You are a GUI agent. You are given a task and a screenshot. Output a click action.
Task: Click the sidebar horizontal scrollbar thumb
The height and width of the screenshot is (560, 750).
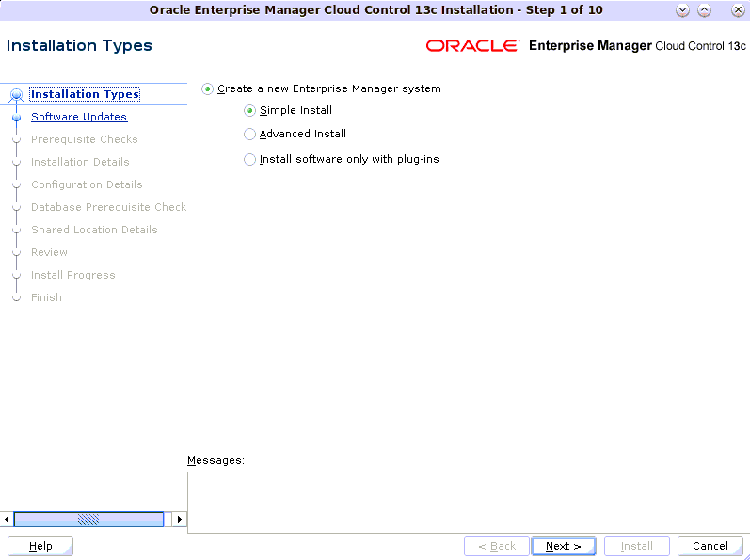click(x=89, y=519)
